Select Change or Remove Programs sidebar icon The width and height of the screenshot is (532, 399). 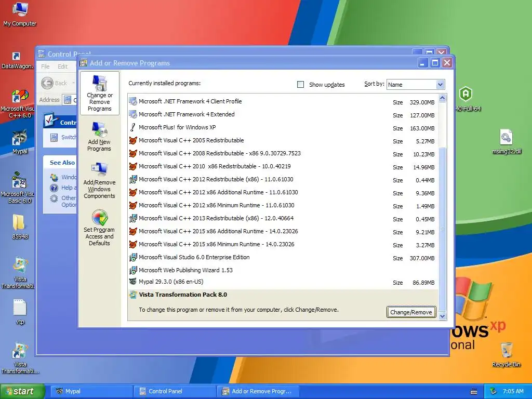[x=100, y=94]
